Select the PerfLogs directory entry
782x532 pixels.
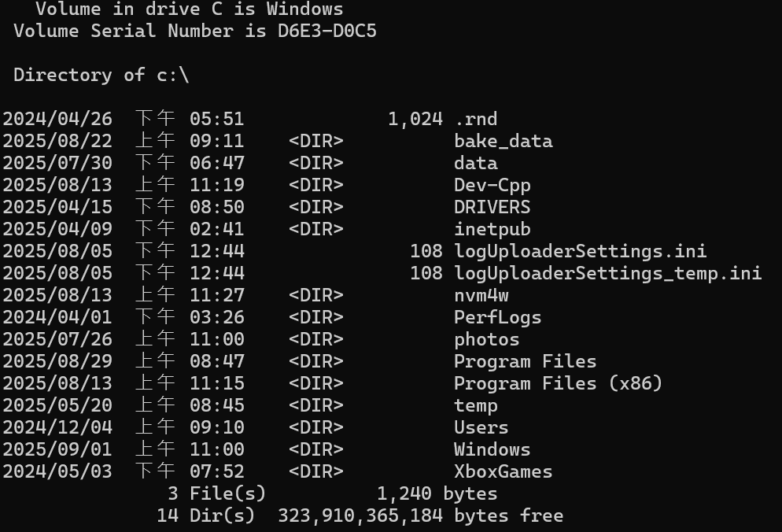[x=498, y=317]
